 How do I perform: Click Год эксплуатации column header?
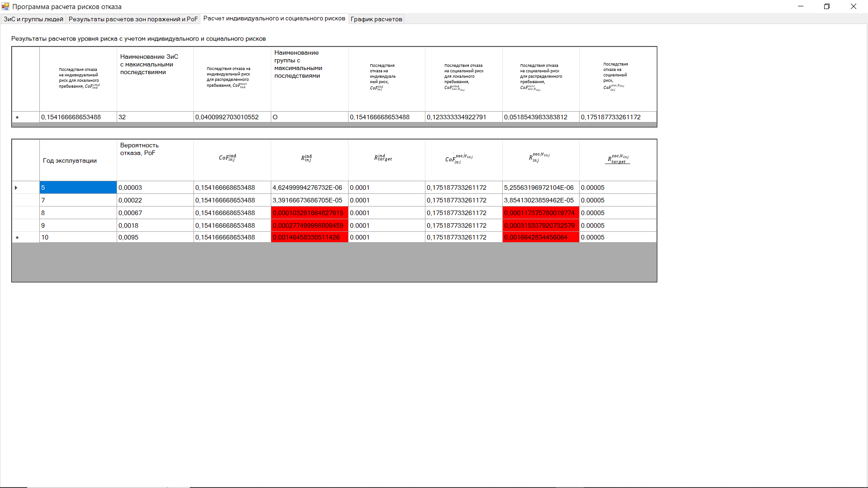tap(78, 160)
